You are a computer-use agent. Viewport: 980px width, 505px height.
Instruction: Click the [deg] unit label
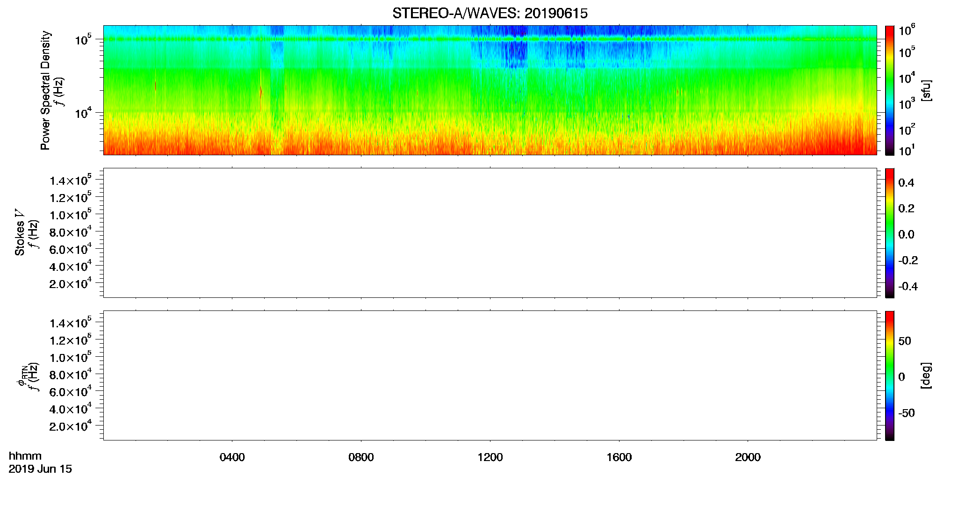[x=926, y=375]
